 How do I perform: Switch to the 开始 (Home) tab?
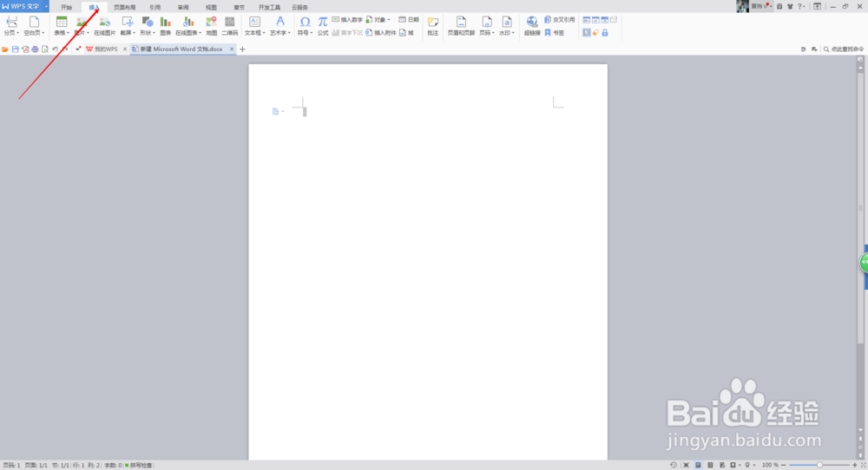(x=67, y=8)
